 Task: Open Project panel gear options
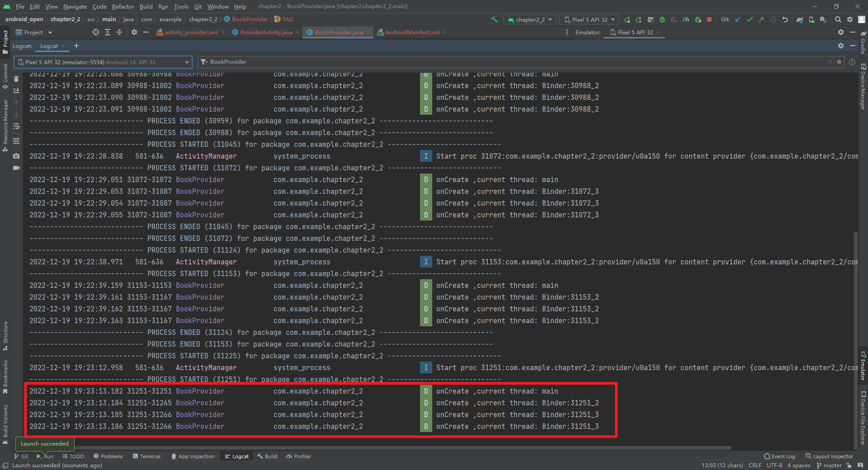tap(134, 32)
